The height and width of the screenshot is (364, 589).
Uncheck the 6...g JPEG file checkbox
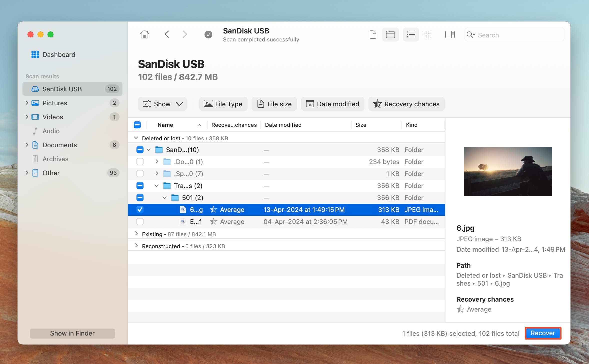pyautogui.click(x=140, y=210)
